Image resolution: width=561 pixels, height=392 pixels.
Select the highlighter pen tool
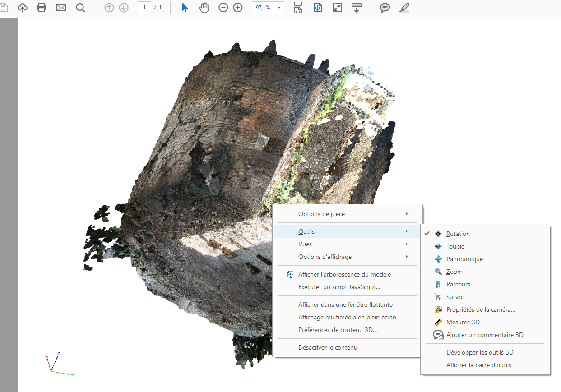coord(404,8)
